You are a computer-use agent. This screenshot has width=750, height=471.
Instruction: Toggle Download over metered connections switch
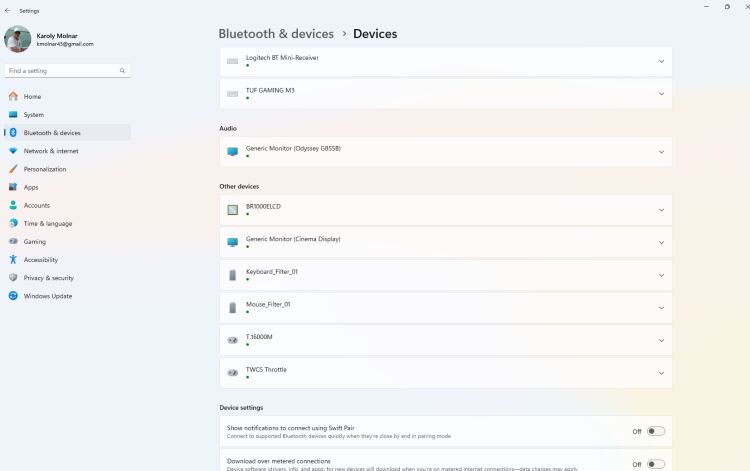click(x=656, y=464)
